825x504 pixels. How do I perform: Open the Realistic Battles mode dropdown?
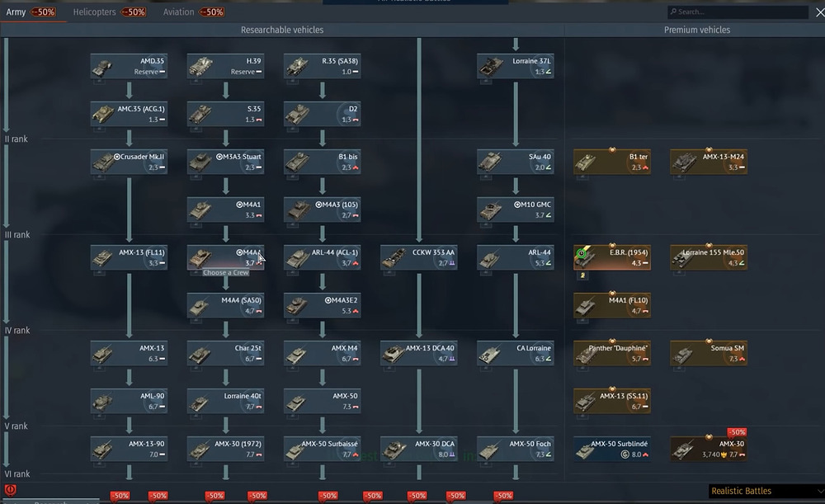pyautogui.click(x=766, y=491)
